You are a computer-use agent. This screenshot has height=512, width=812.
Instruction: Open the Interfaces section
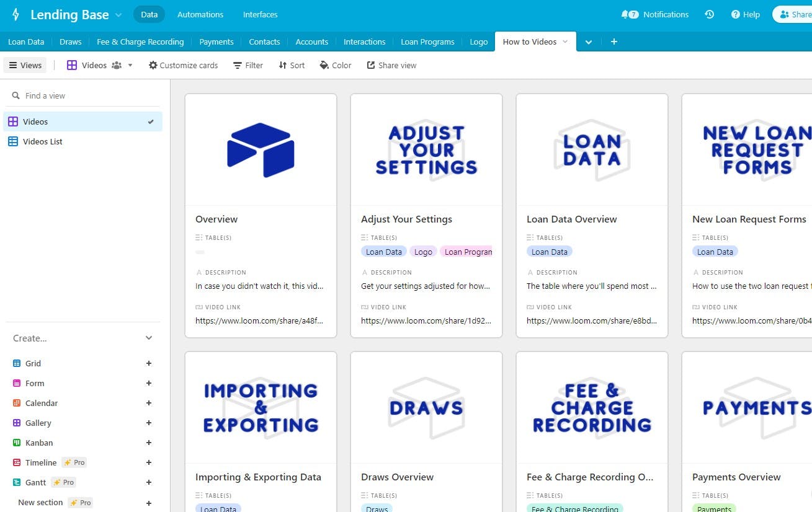(261, 14)
